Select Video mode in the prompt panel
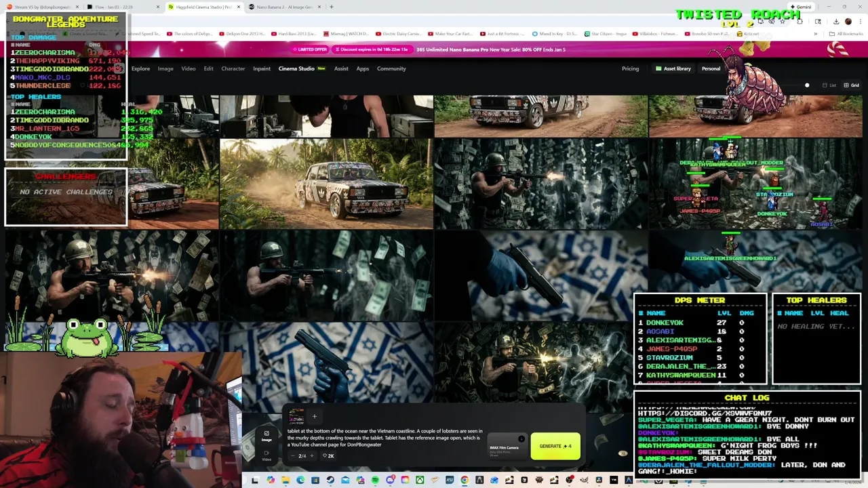This screenshot has height=488, width=868. 267,455
